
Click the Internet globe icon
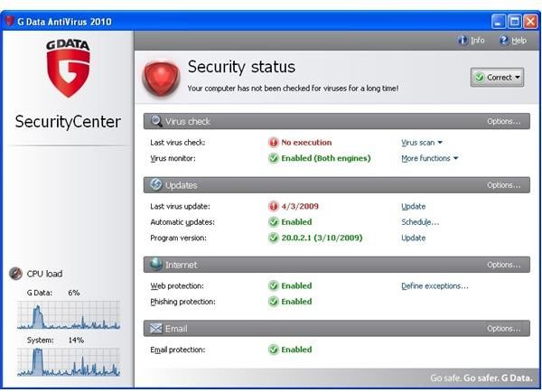[156, 264]
